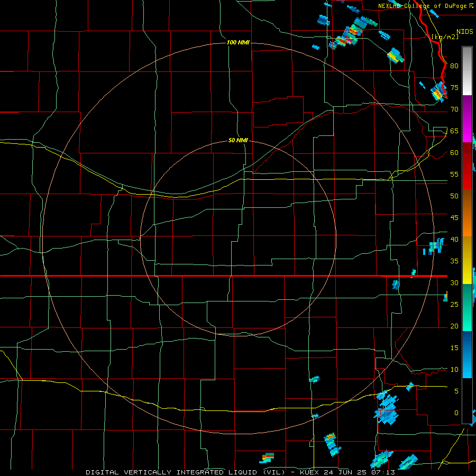The image size is (476, 476).
Task: Click the 80 value on the color scale
Action: (454, 66)
